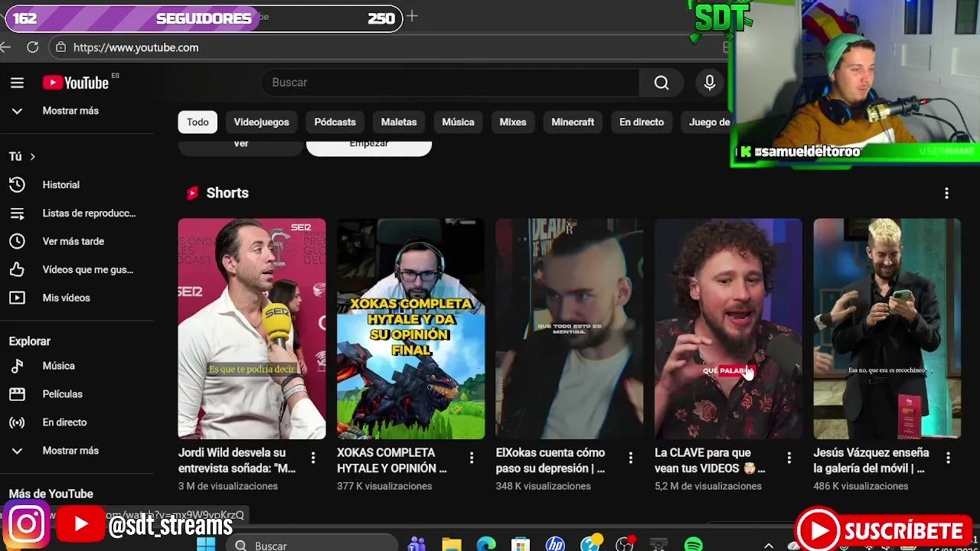Go to the YouTube home logo
This screenshot has width=980, height=551.
[75, 83]
